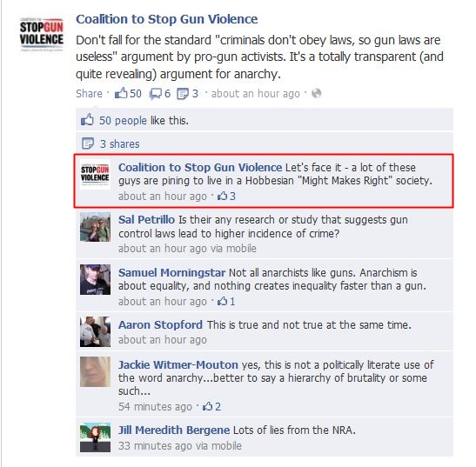Screen dimensions: 476x467
Task: Click like icon on Samuel Morningstar's comment
Action: point(222,301)
